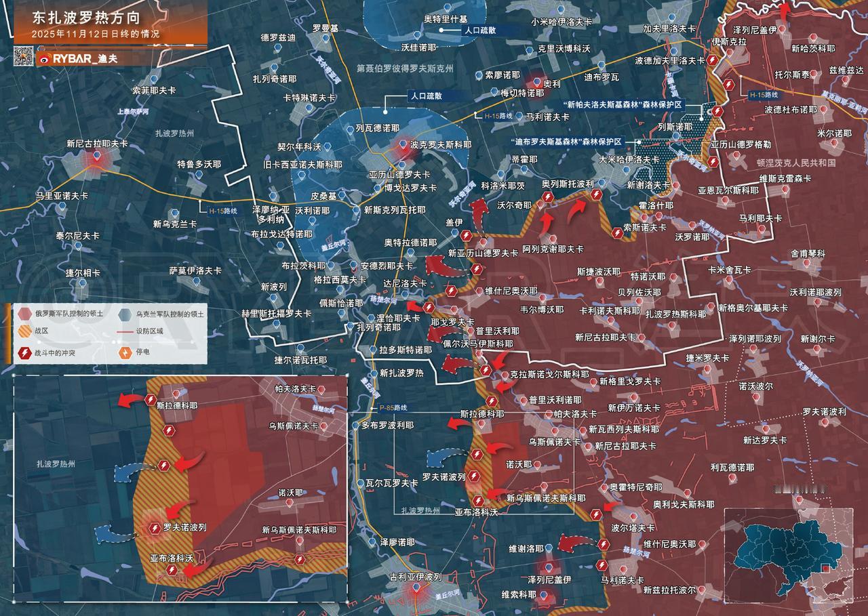The image size is (868, 616).
Task: Click the 波尔塔夫卡 label
Action: click(633, 528)
